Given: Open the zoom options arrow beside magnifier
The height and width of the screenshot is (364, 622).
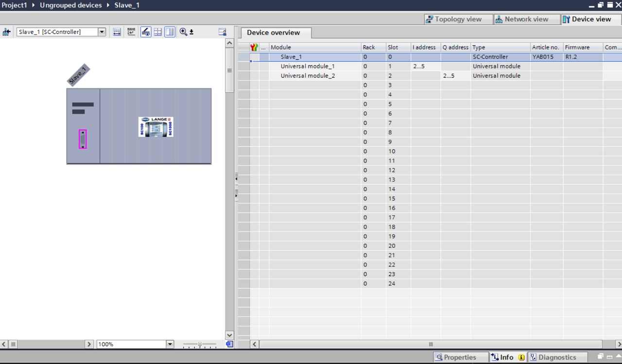Looking at the screenshot, I should (191, 32).
